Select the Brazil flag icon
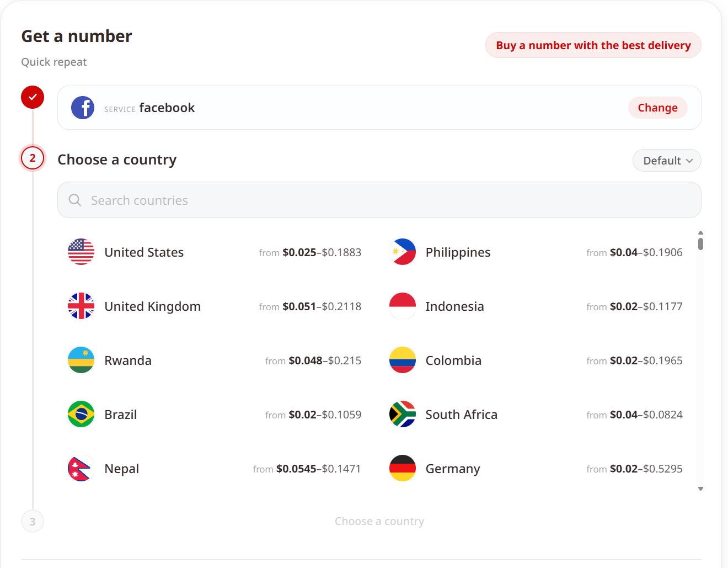728x568 pixels. click(x=81, y=414)
